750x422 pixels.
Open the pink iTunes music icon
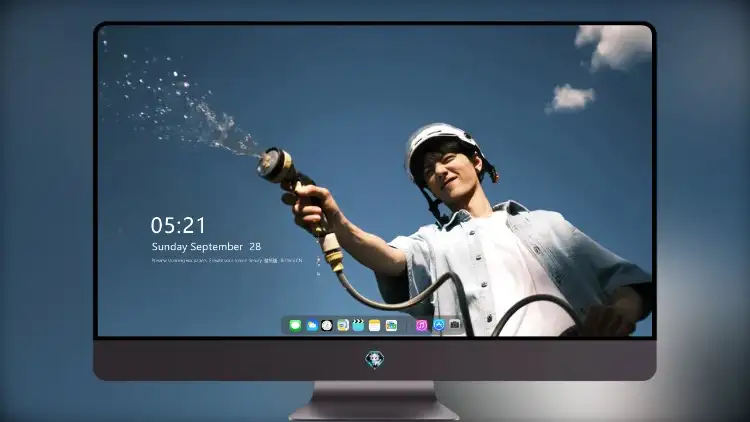(x=421, y=325)
